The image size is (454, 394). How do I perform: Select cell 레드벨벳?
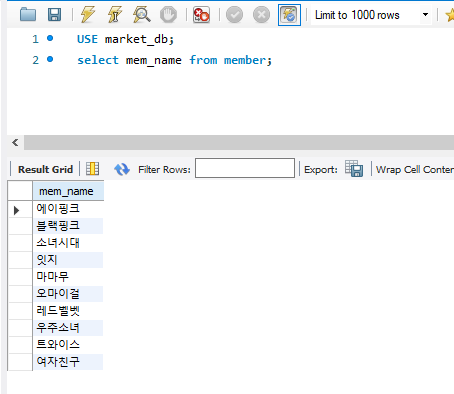pos(68,311)
